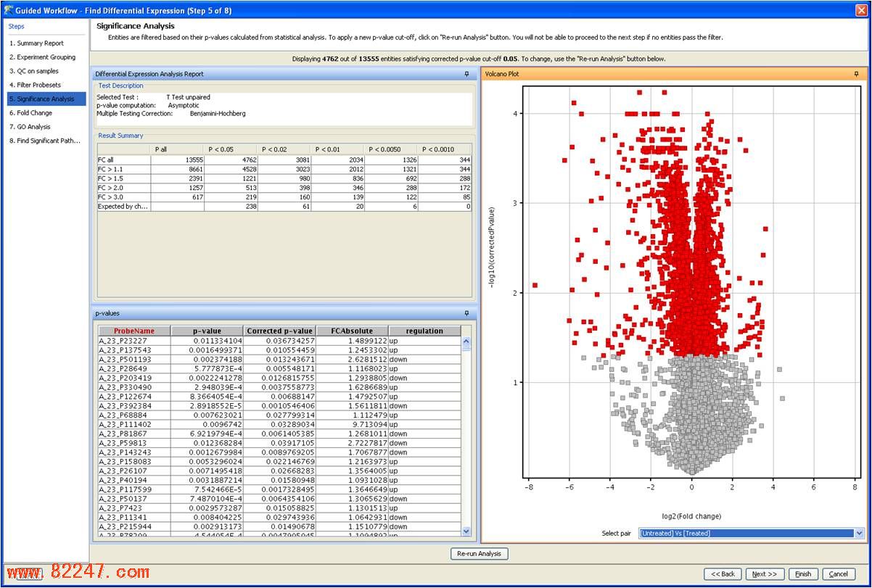Select probe row A_23_P392384
Viewport: 872px width, 588px height.
pos(279,406)
